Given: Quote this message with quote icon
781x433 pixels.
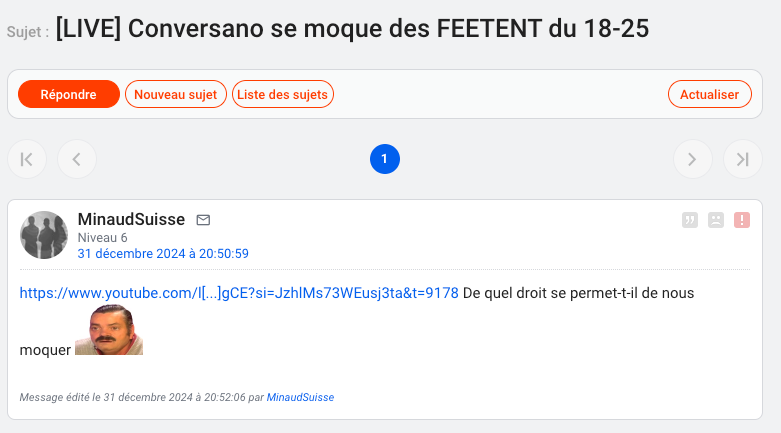Looking at the screenshot, I should 690,220.
